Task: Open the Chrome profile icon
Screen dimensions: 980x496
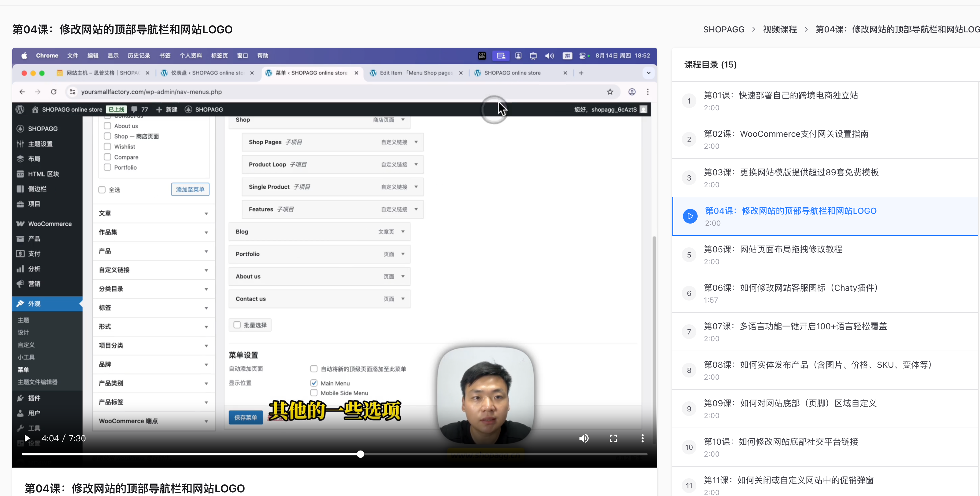Action: pyautogui.click(x=632, y=92)
